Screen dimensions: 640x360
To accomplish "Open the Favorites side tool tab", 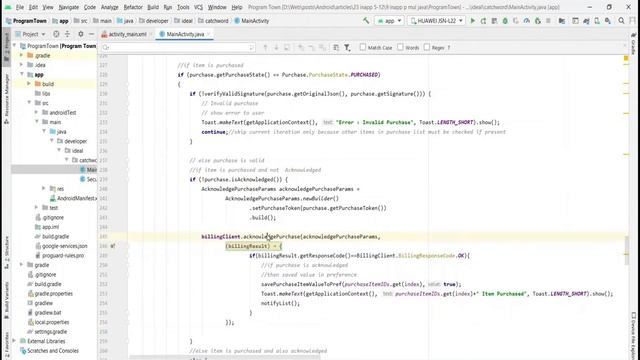I will [x=6, y=345].
